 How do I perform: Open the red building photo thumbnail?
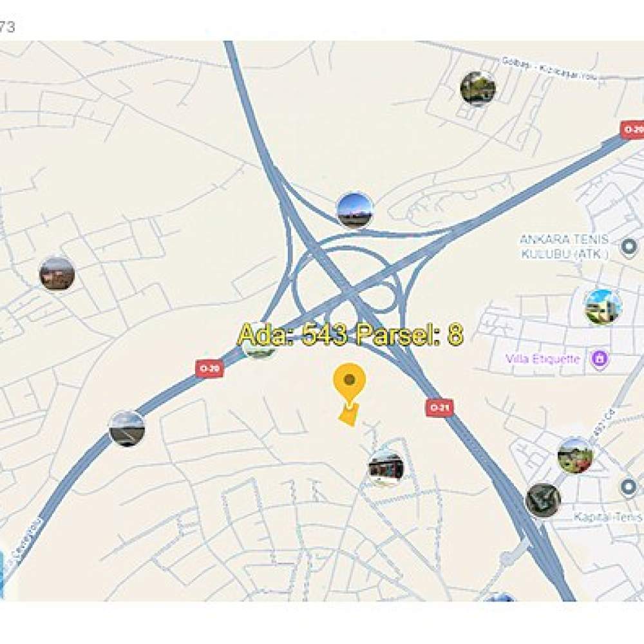click(x=386, y=468)
